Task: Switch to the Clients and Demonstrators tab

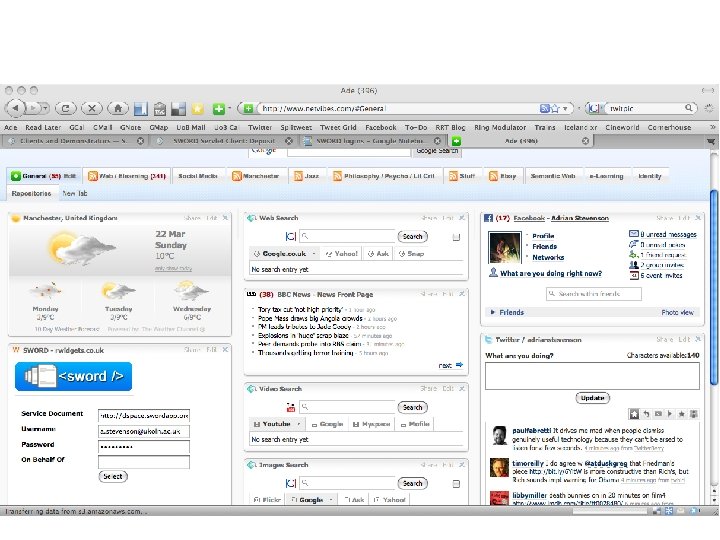Action: pos(73,141)
